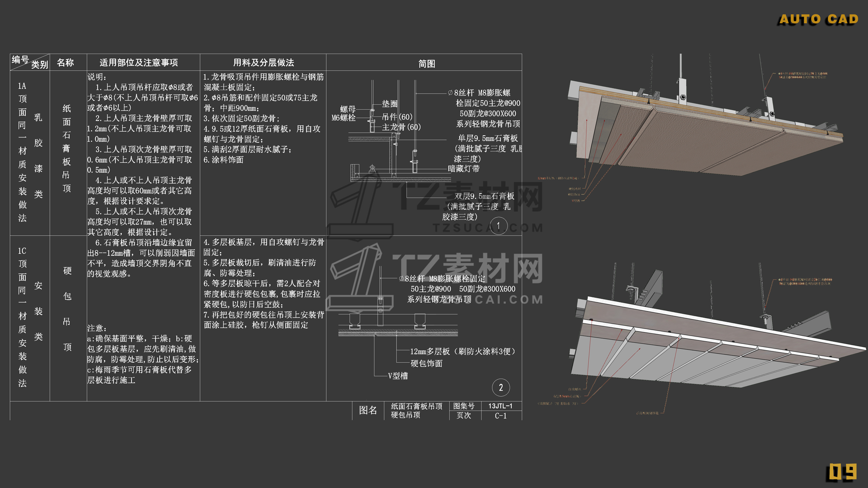Click the C-1 page index cell
Image resolution: width=868 pixels, height=488 pixels.
click(x=500, y=416)
